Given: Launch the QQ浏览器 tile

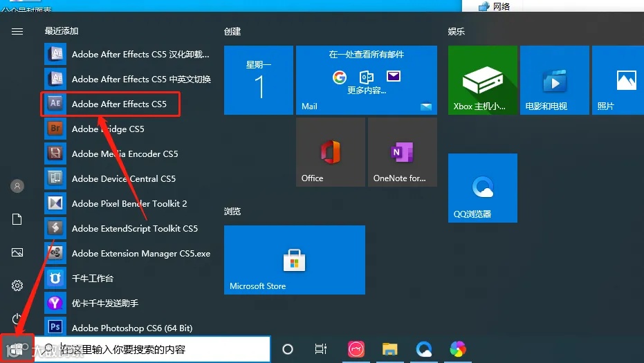Looking at the screenshot, I should 483,188.
